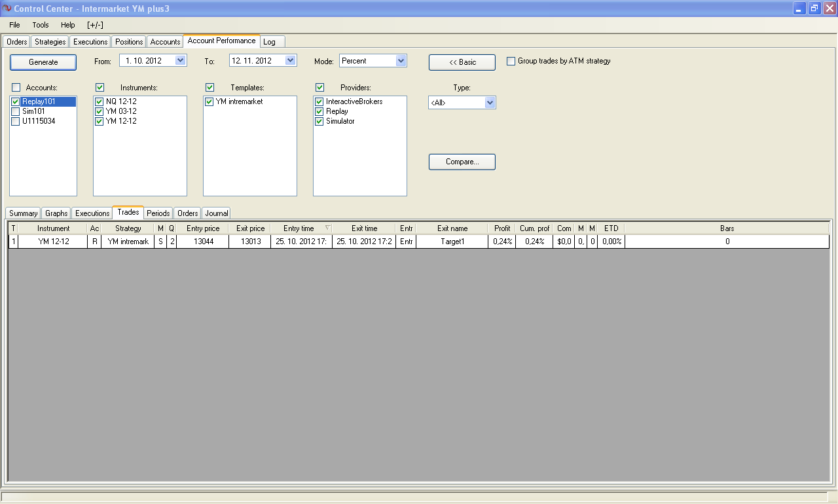The image size is (838, 504).
Task: Open the Periods sub-tab
Action: [158, 213]
